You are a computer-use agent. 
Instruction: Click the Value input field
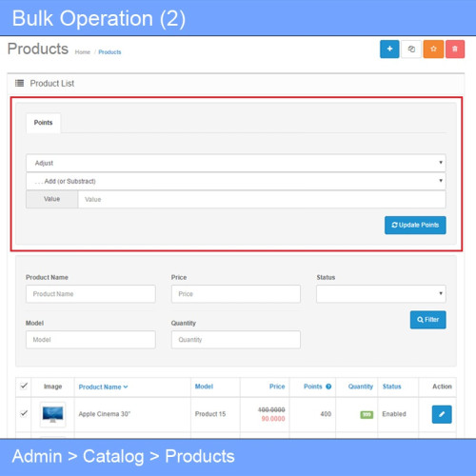pyautogui.click(x=262, y=199)
